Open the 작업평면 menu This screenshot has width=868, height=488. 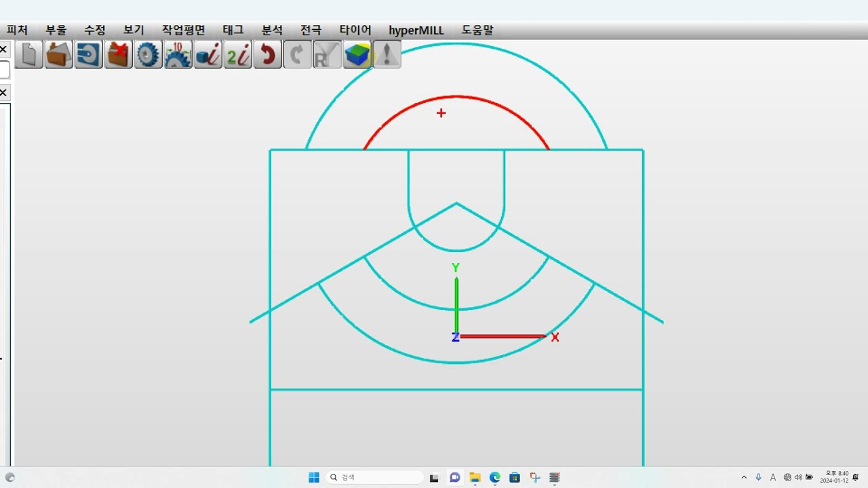[183, 30]
